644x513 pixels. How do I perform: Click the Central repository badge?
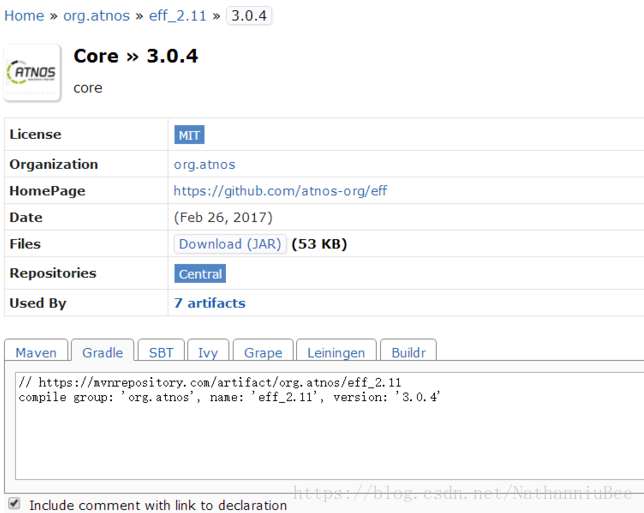point(200,274)
